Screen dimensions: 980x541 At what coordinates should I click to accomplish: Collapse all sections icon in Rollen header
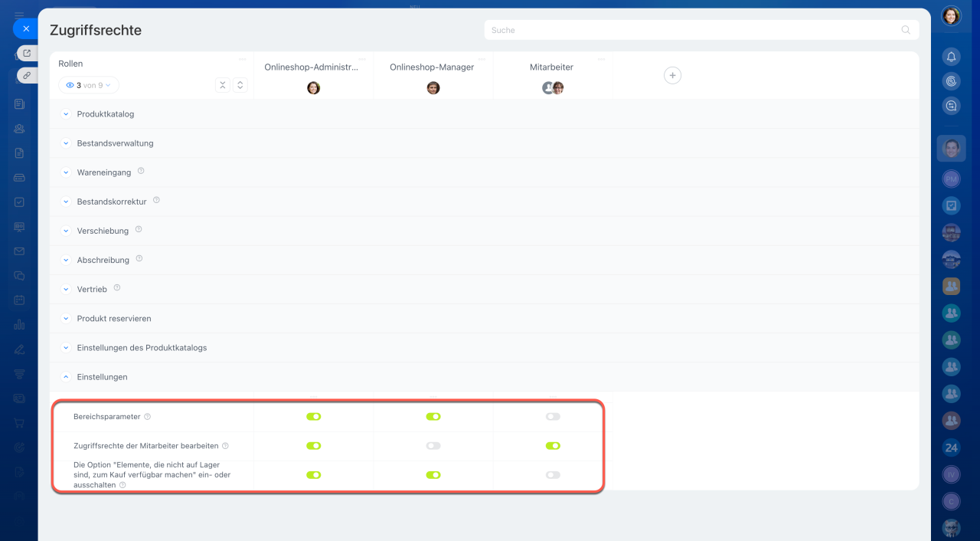pyautogui.click(x=223, y=85)
